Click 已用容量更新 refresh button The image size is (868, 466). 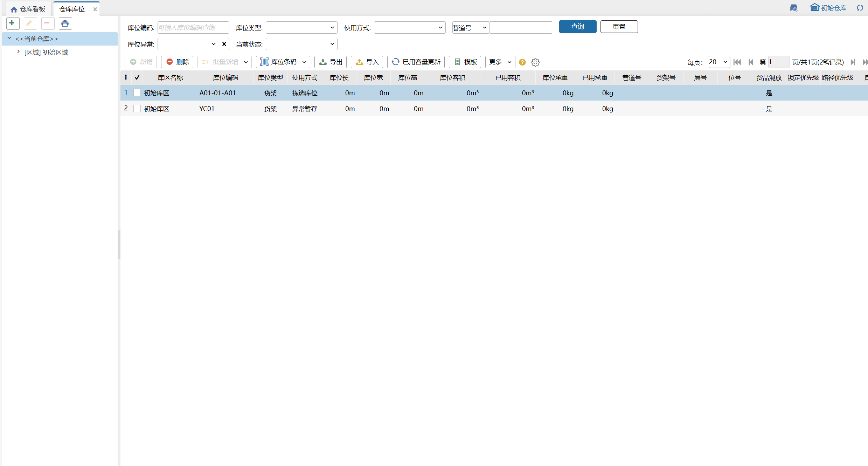(416, 62)
